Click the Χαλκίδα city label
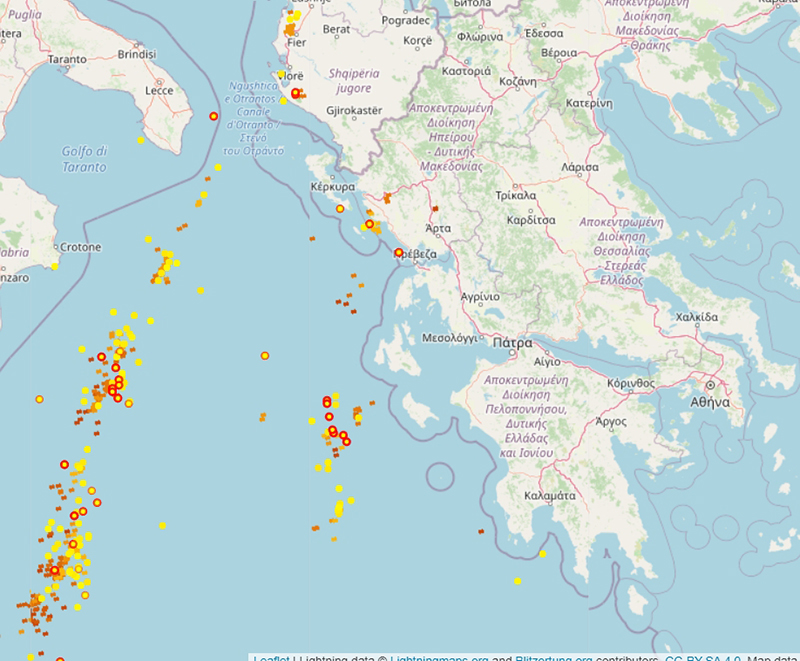The image size is (800, 661). click(696, 317)
